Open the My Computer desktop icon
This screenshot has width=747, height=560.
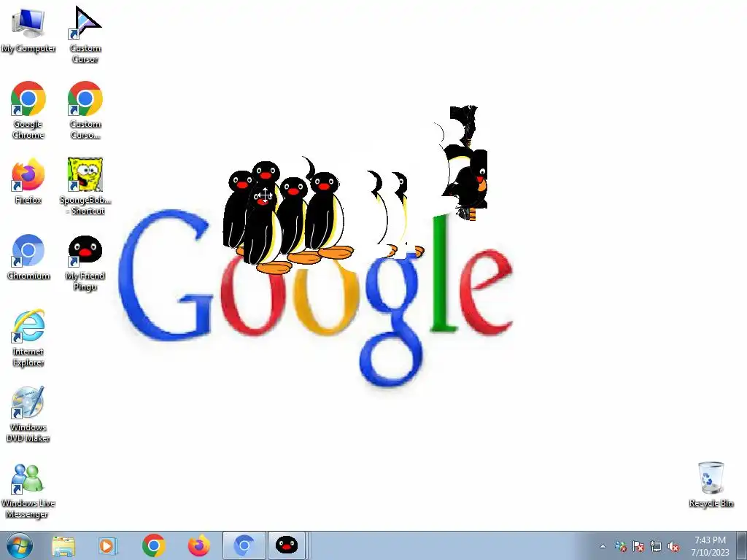point(28,29)
